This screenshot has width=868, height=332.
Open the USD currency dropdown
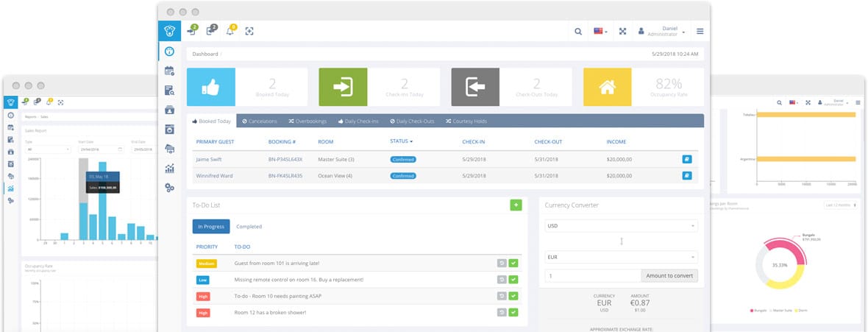[621, 225]
